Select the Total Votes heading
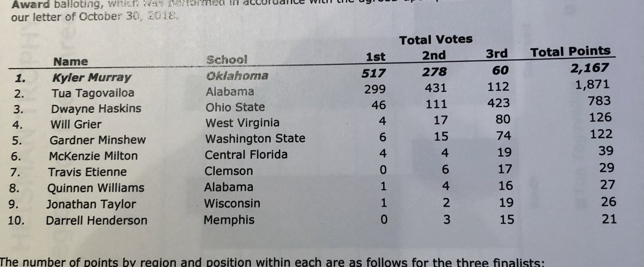The height and width of the screenshot is (267, 644). (436, 39)
